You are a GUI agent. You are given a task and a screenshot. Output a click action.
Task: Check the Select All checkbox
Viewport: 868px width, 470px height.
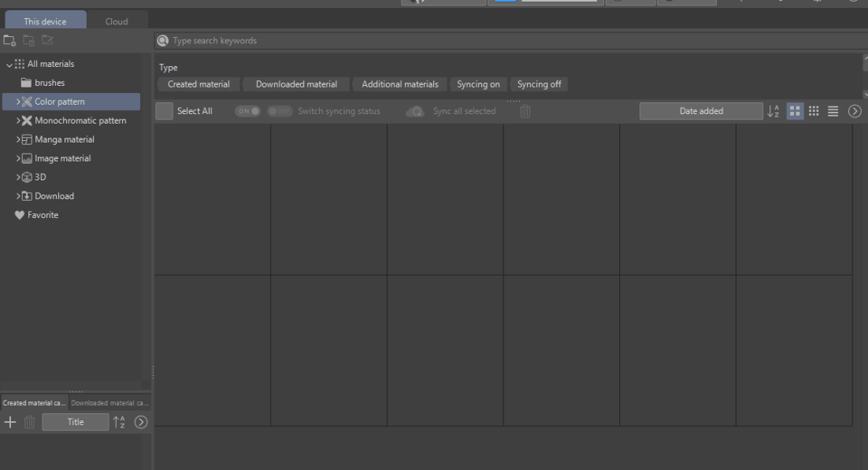click(165, 111)
